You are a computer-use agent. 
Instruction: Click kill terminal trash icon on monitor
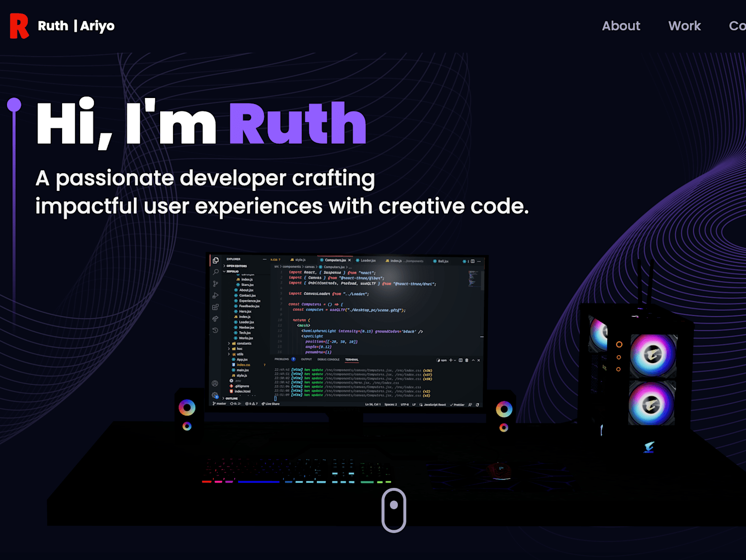tap(466, 360)
